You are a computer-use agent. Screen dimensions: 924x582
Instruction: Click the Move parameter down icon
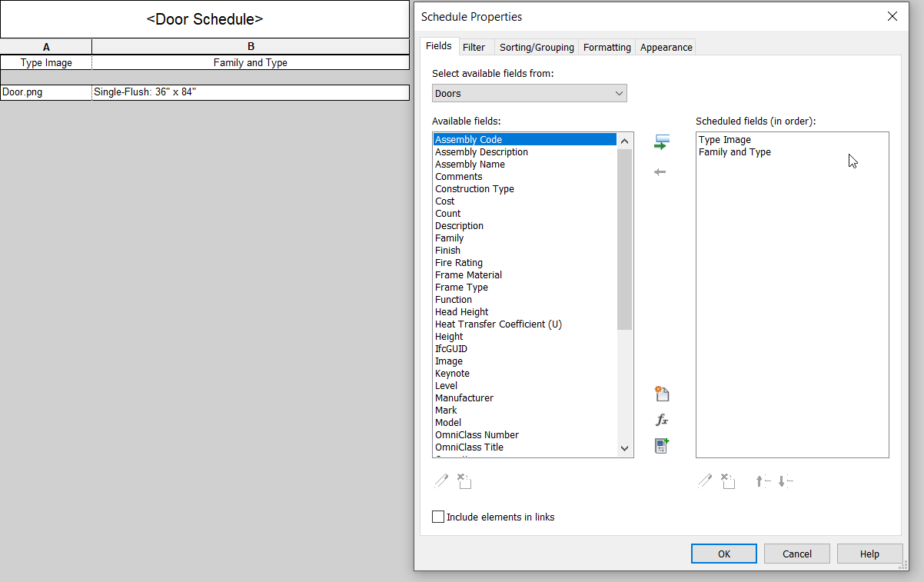coord(785,481)
